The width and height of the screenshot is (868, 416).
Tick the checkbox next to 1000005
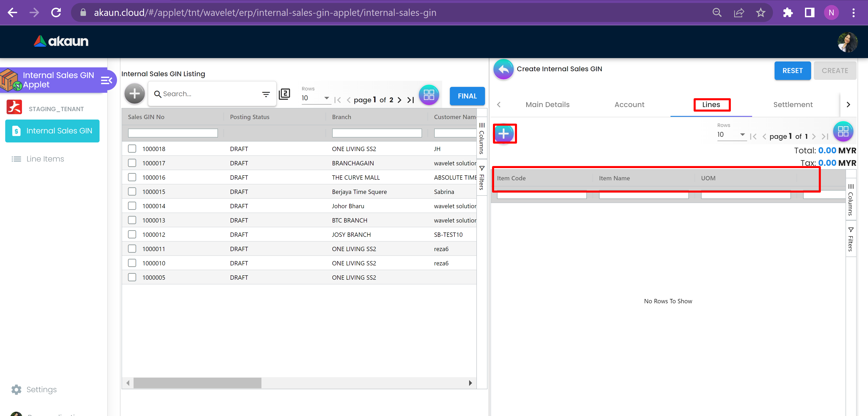pos(132,277)
